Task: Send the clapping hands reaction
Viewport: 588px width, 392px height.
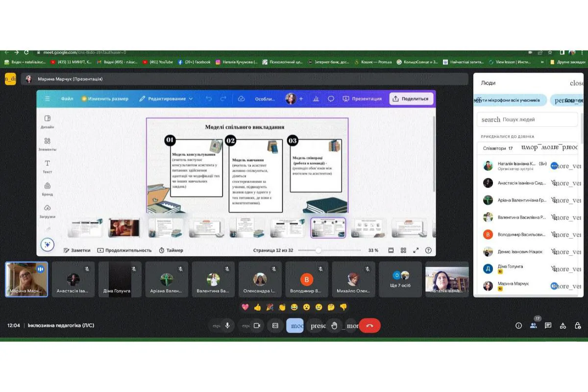Action: coord(282,307)
